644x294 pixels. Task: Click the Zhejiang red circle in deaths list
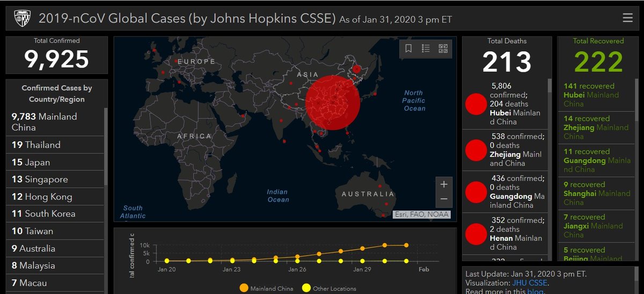tap(475, 150)
